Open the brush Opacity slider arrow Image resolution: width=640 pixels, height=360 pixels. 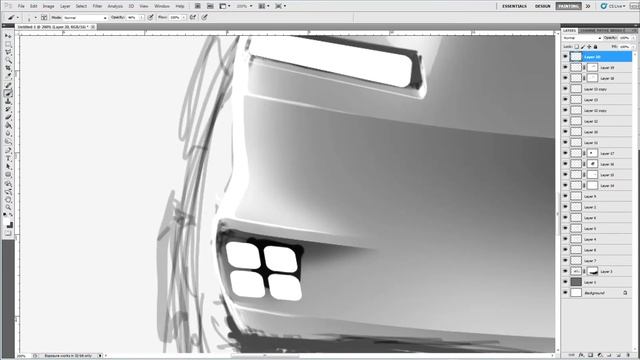pos(142,18)
